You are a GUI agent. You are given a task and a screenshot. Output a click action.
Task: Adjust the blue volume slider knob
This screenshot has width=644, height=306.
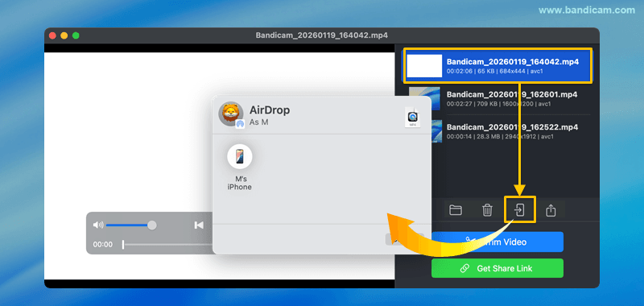152,225
